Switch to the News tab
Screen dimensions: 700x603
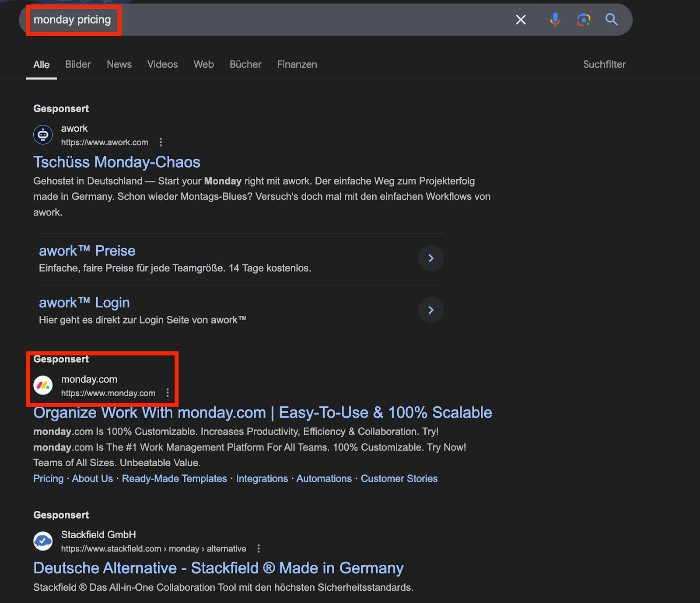[119, 64]
